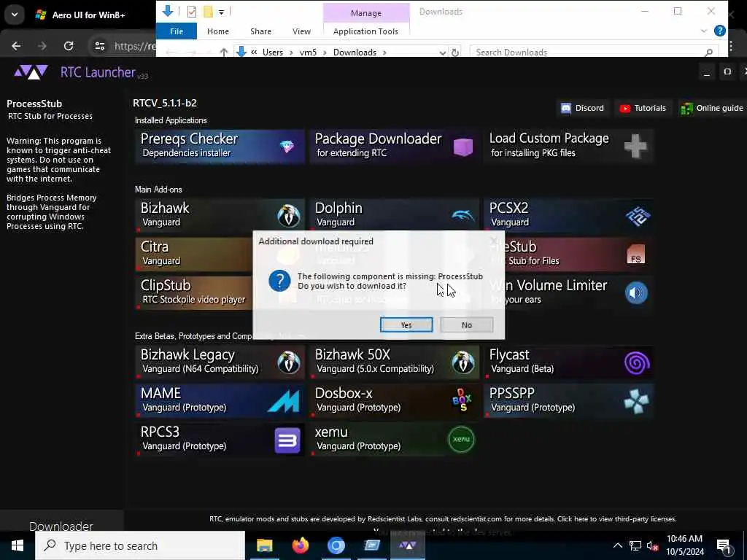Image resolution: width=747 pixels, height=560 pixels.
Task: Open the browser tab list dropdown arrow
Action: [x=15, y=15]
